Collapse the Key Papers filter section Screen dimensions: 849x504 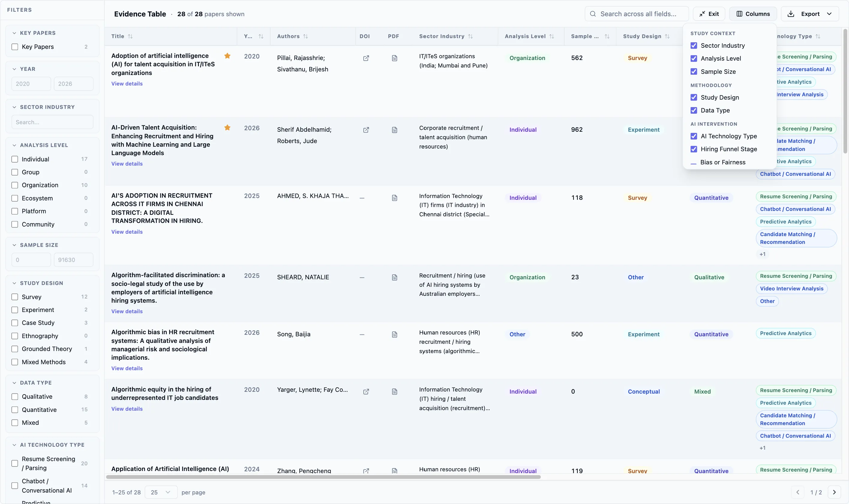click(14, 33)
